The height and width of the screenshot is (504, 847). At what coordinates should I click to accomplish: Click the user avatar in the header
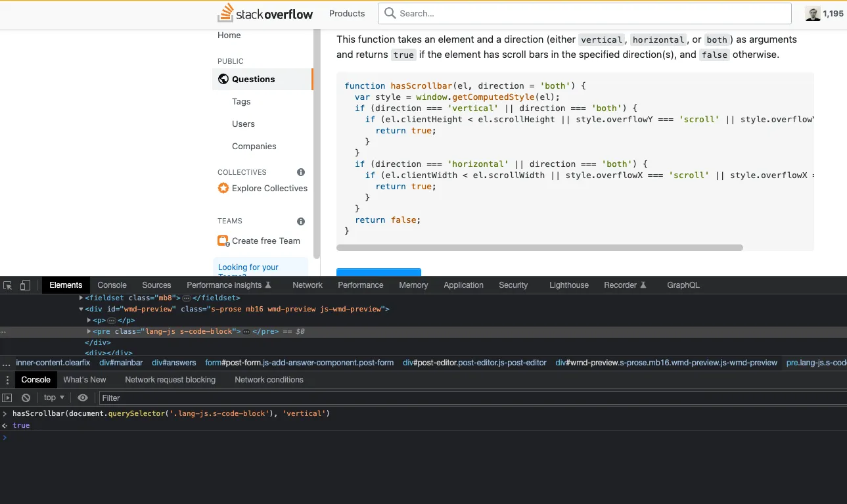(813, 14)
